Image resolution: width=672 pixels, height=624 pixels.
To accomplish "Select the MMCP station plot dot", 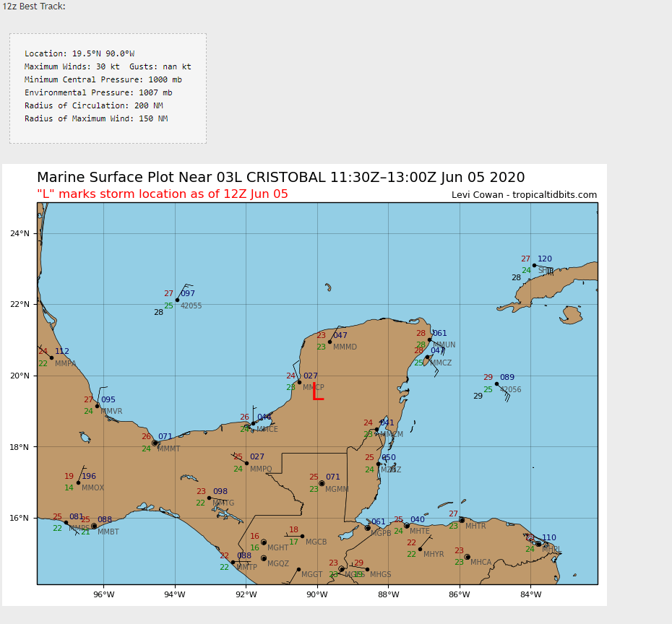I will tap(299, 382).
